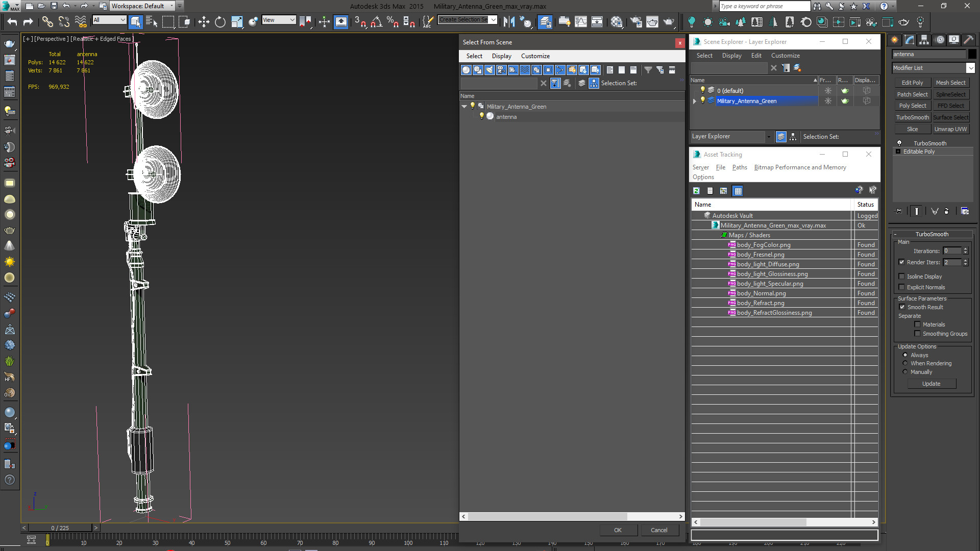Click the Manage Layers toolbar icon

coord(545,22)
